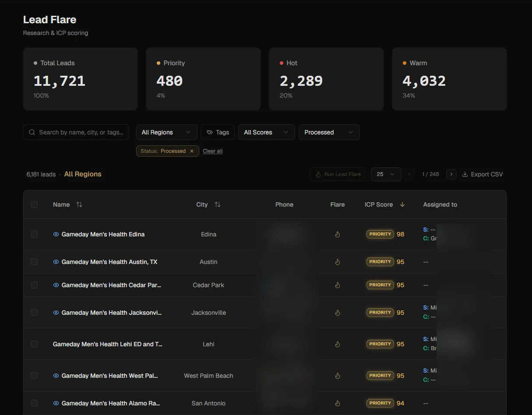Open the search magnifier icon
The width and height of the screenshot is (532, 415).
(x=32, y=132)
